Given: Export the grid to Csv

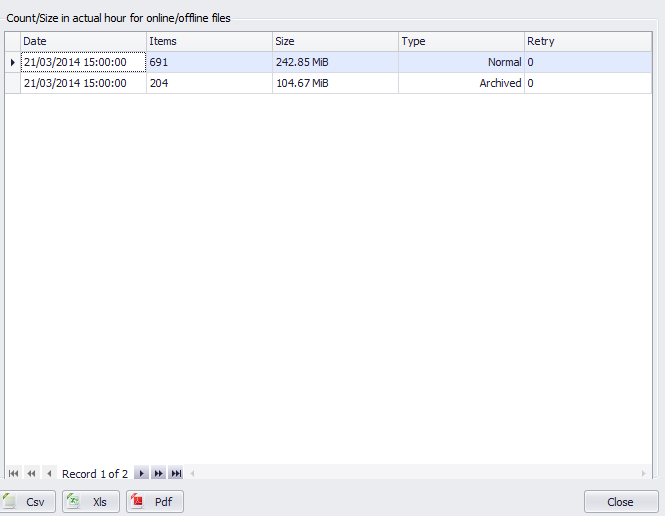Looking at the screenshot, I should pos(27,502).
